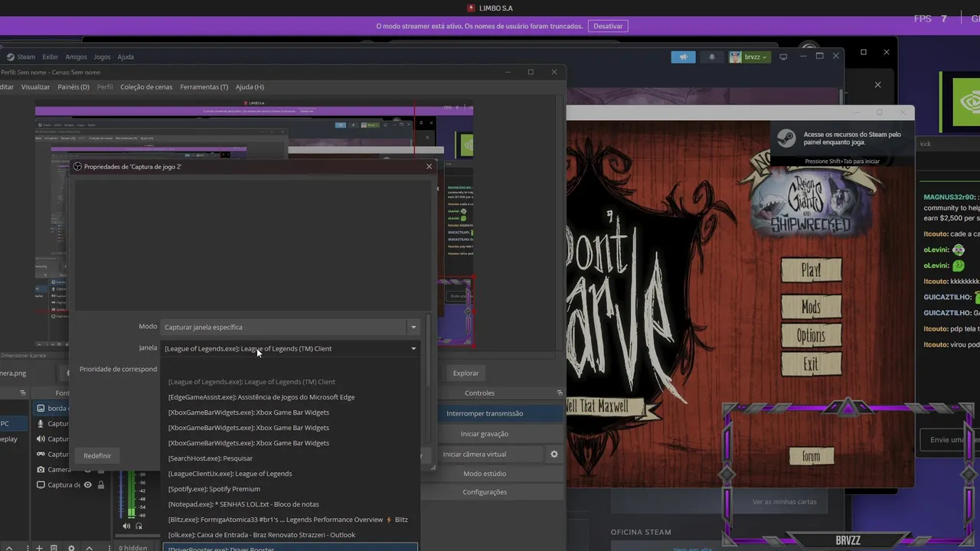The width and height of the screenshot is (980, 551).
Task: Choose olk.exe Caixa de Entrada entry
Action: (291, 535)
